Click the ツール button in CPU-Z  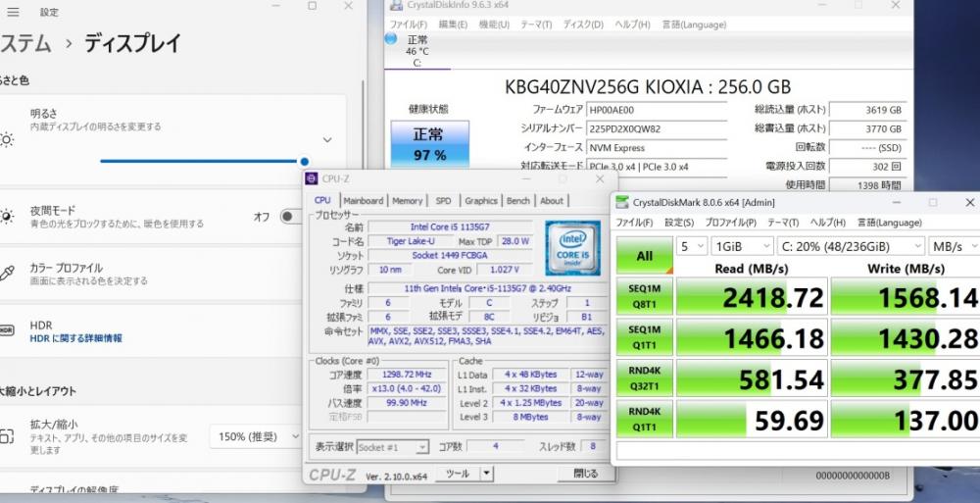click(x=458, y=474)
